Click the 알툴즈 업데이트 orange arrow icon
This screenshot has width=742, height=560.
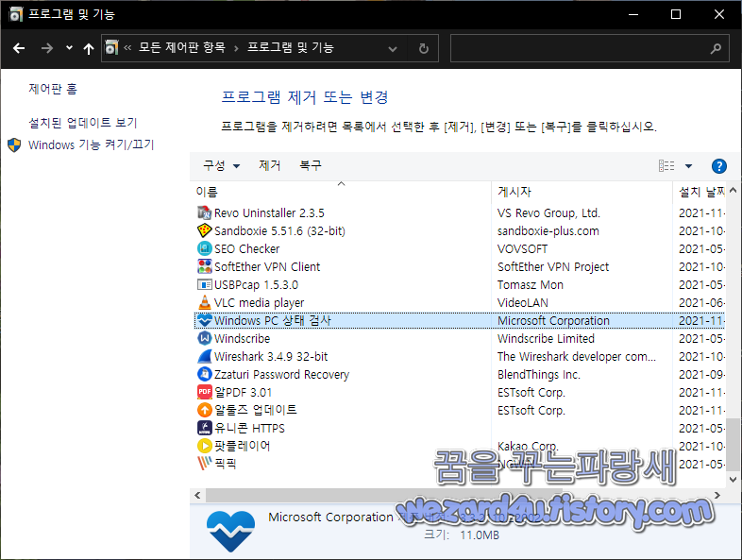coord(204,410)
